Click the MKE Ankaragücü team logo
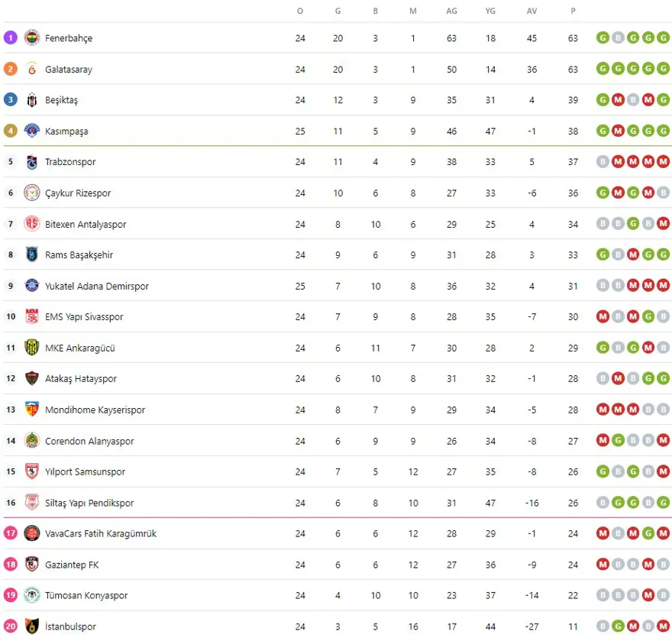 coord(31,348)
